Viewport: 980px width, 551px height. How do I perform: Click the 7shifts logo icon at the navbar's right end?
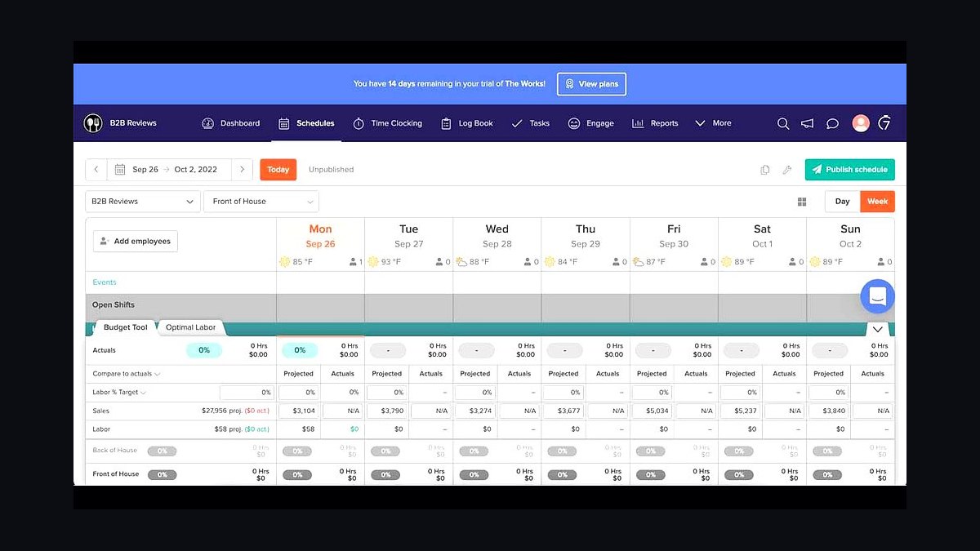884,123
